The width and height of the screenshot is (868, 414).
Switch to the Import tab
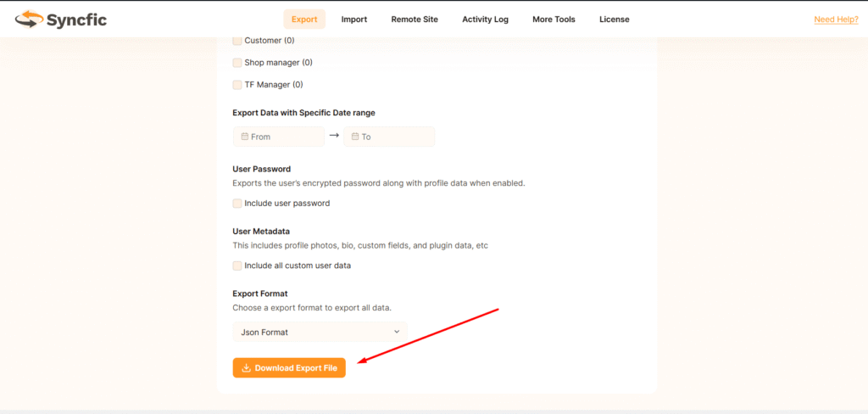coord(354,20)
